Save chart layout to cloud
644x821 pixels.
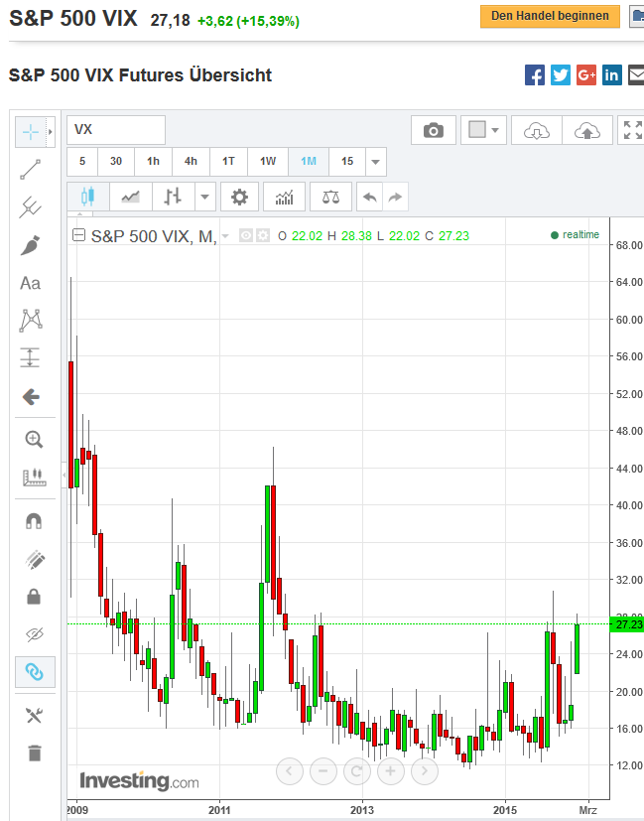[587, 130]
